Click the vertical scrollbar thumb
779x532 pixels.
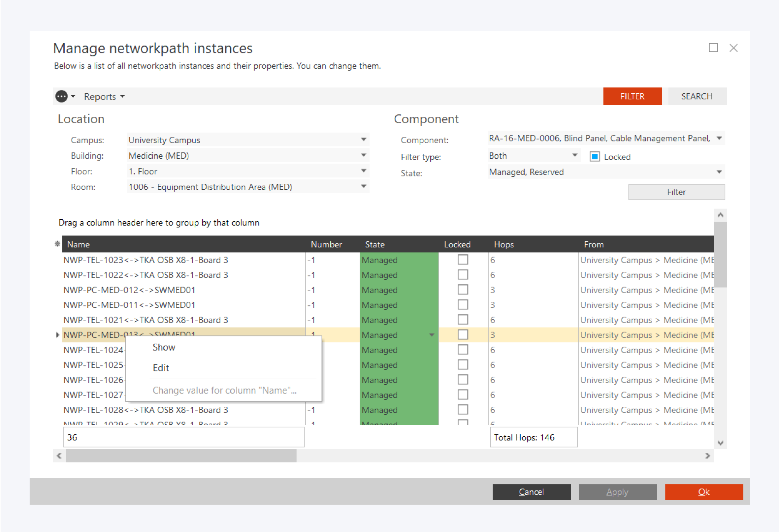coord(720,255)
